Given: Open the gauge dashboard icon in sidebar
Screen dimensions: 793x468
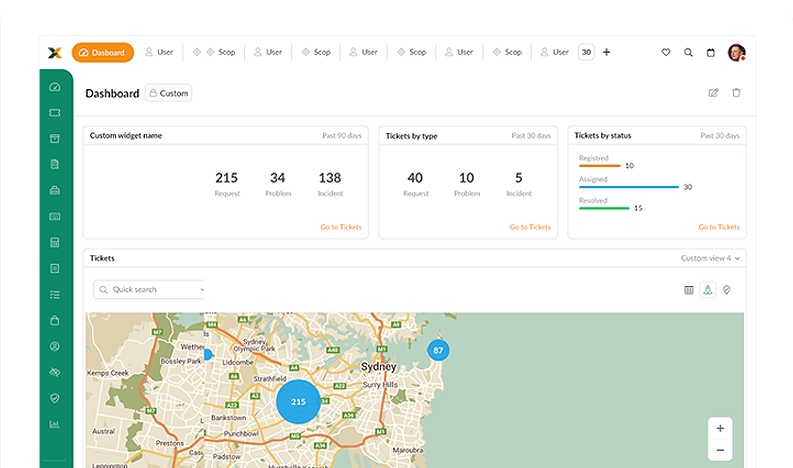Looking at the screenshot, I should pos(55,87).
